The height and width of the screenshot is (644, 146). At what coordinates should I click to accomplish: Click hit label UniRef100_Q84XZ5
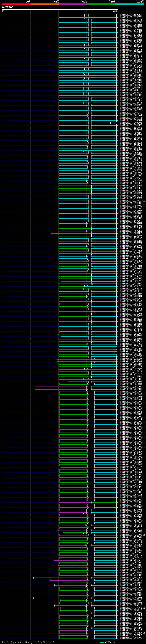(x=131, y=151)
